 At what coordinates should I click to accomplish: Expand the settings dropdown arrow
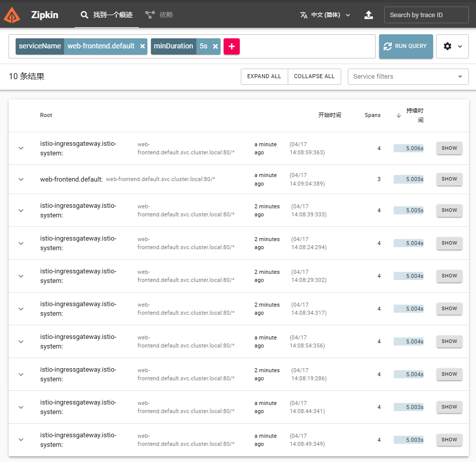[460, 46]
